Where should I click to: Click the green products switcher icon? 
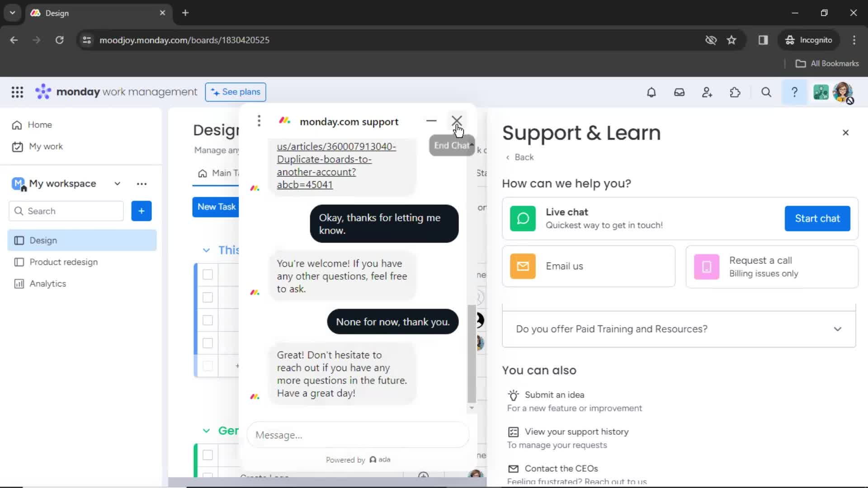pyautogui.click(x=821, y=92)
